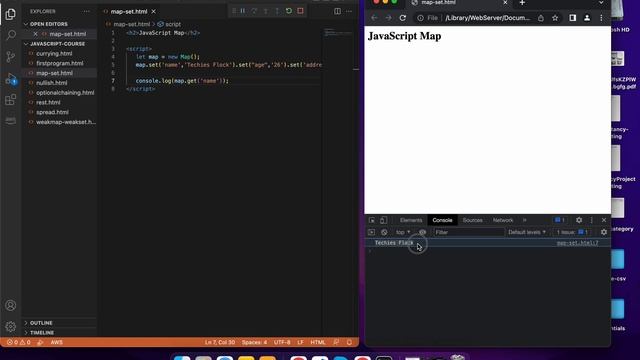This screenshot has width=640, height=360.
Task: Toggle the Chrome side panel
Action: (x=573, y=18)
